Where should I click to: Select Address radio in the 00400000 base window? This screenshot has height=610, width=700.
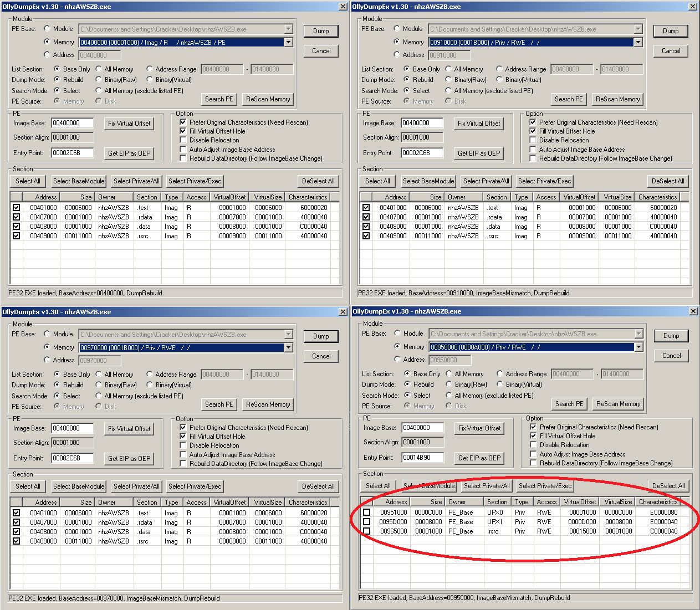pyautogui.click(x=47, y=55)
